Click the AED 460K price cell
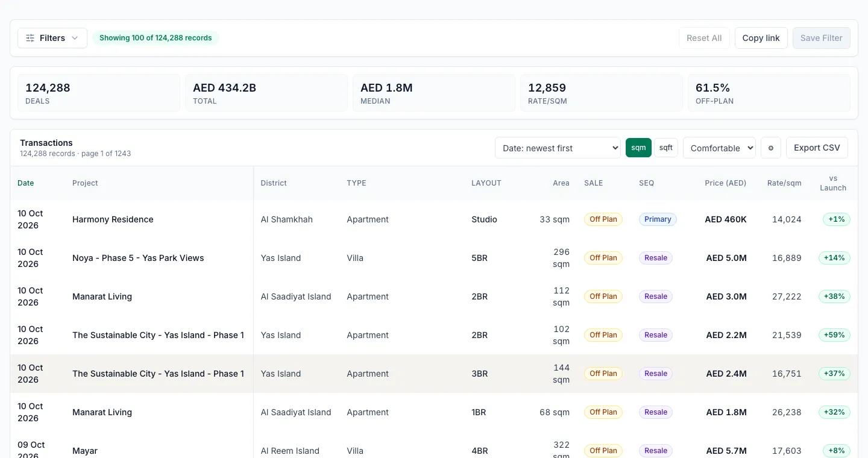Image resolution: width=868 pixels, height=458 pixels. tap(726, 219)
